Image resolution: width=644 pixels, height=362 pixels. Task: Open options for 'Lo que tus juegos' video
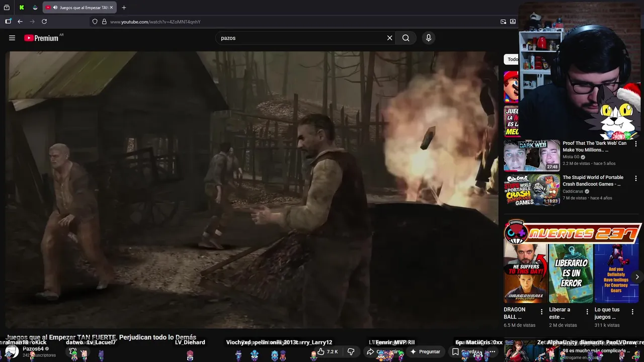click(x=632, y=312)
